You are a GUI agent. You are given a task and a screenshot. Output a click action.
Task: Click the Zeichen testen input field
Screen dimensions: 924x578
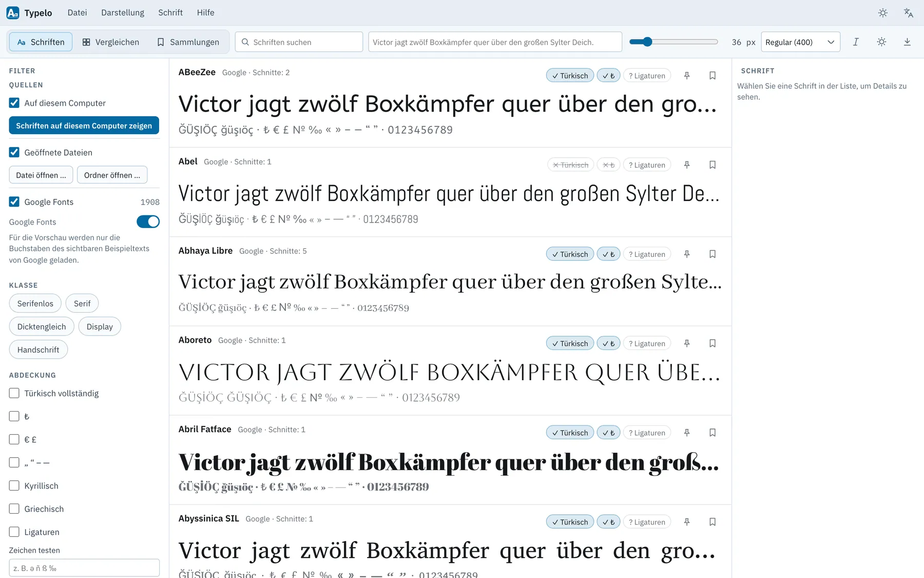coord(84,568)
